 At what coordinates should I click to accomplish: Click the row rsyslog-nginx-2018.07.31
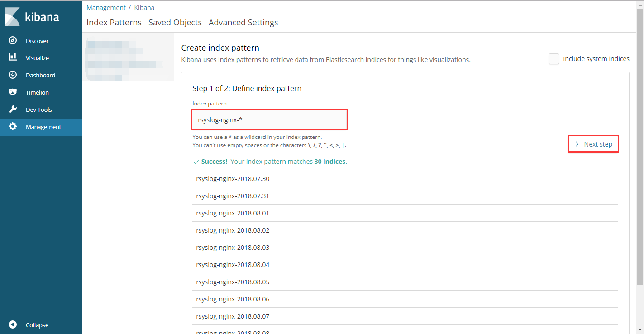[x=405, y=196]
